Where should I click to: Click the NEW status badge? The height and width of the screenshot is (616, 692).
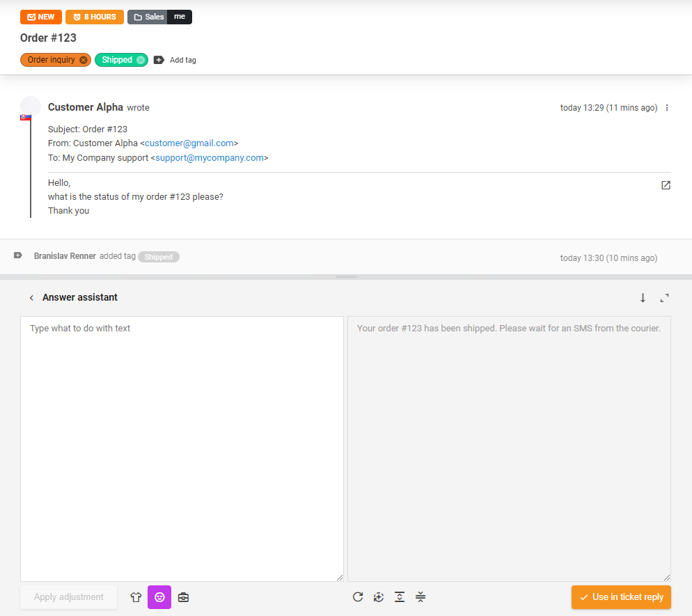pos(40,17)
